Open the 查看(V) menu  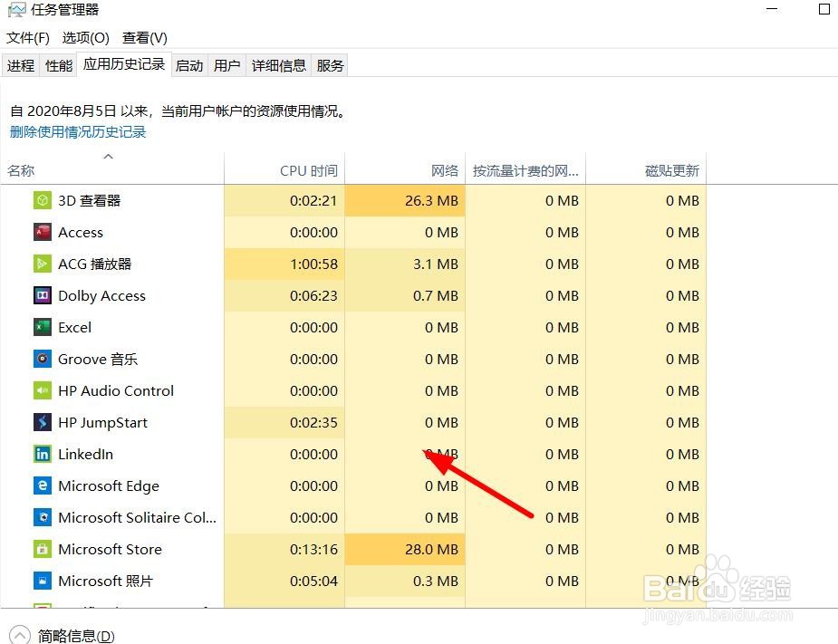click(x=144, y=38)
